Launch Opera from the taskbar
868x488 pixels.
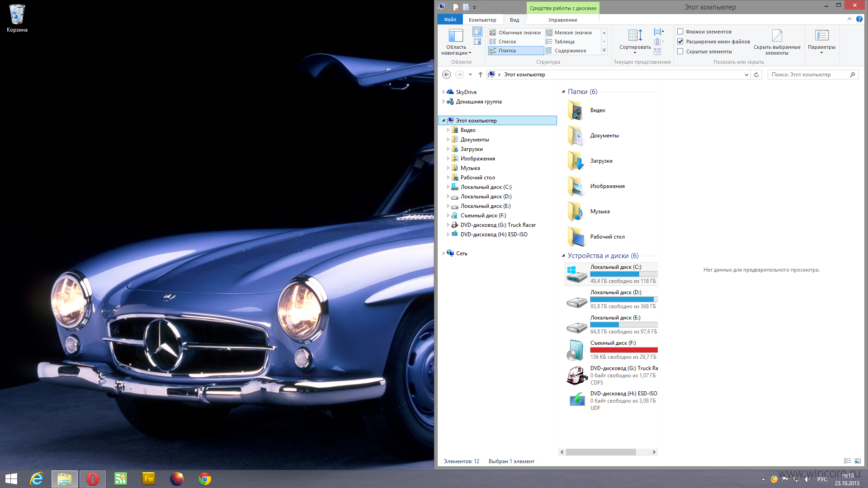tap(92, 479)
